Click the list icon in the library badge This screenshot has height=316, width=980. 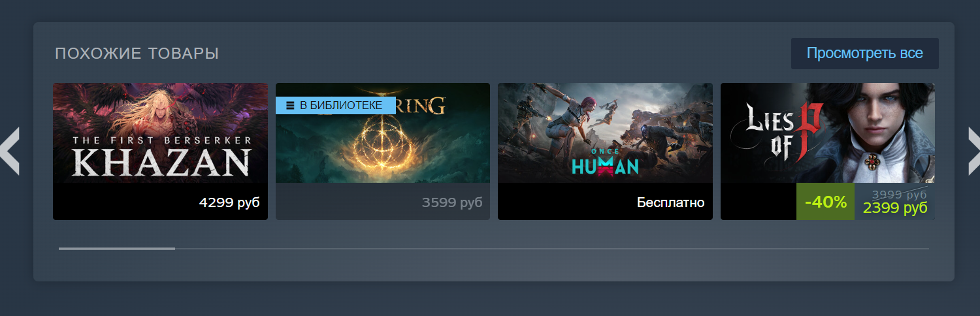(290, 105)
